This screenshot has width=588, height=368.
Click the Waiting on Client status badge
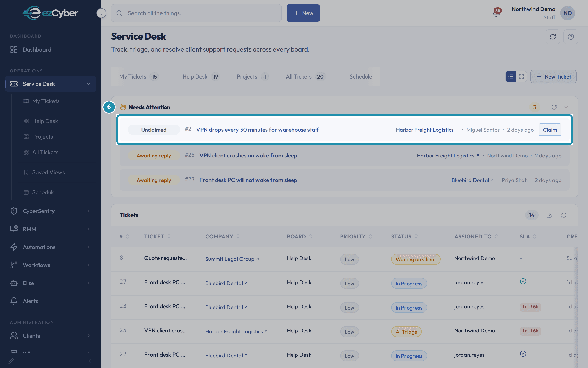(x=416, y=259)
